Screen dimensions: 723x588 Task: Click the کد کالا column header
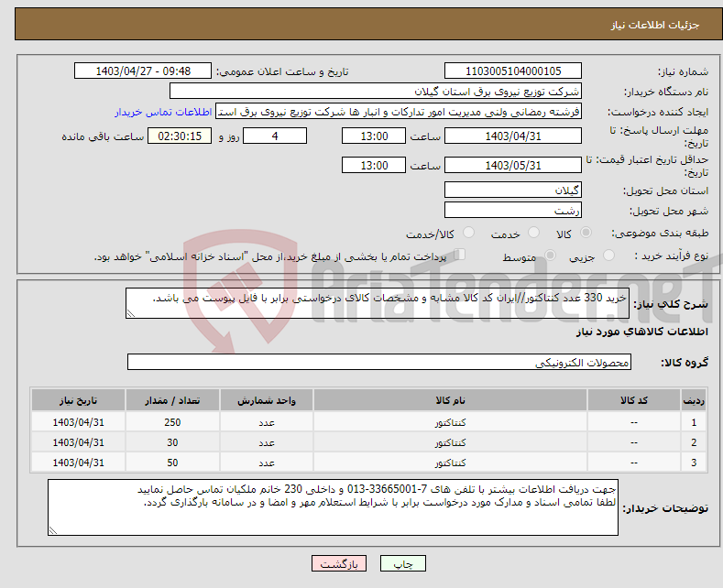pyautogui.click(x=634, y=400)
